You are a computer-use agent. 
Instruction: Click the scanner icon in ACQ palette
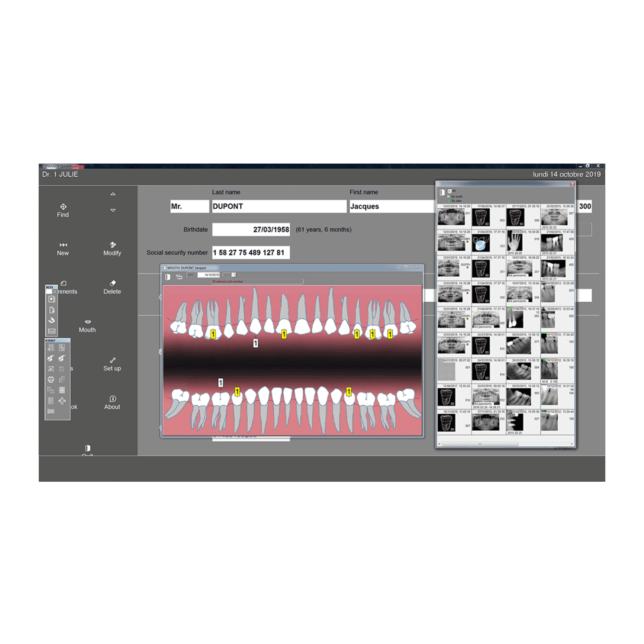(x=52, y=320)
